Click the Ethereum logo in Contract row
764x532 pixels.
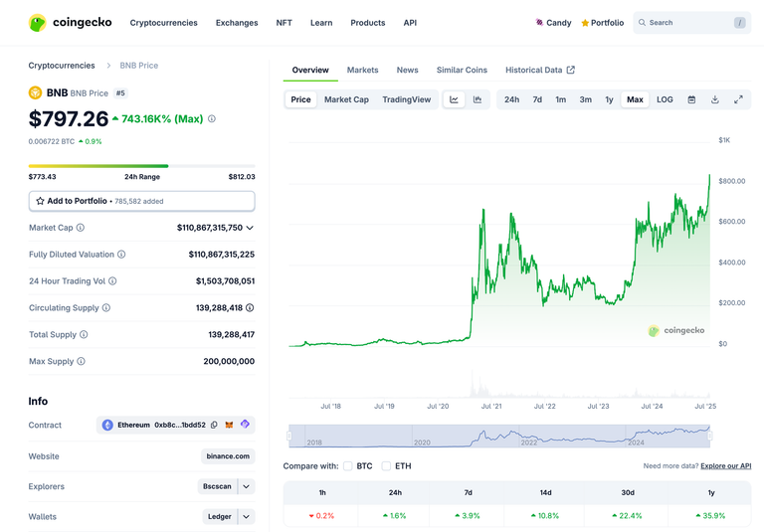point(107,425)
